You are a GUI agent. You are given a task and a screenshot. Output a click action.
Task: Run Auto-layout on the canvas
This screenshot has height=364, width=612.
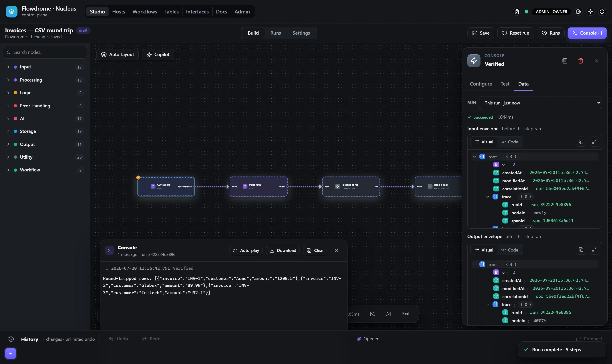click(117, 54)
